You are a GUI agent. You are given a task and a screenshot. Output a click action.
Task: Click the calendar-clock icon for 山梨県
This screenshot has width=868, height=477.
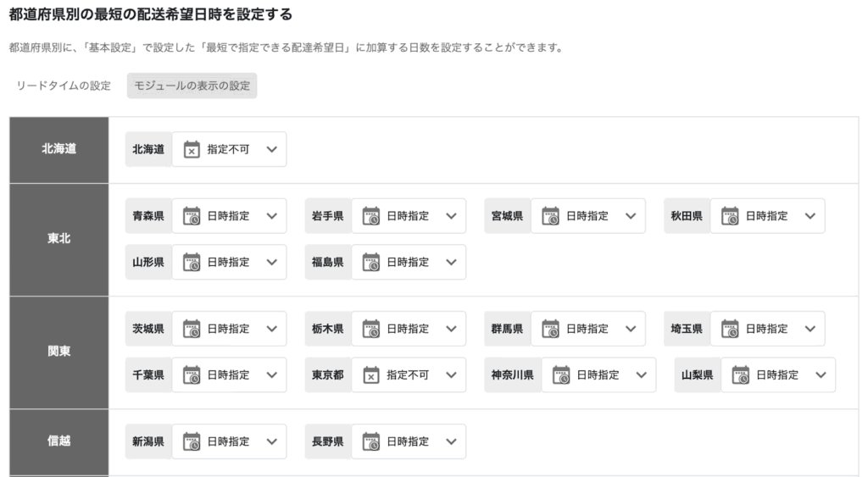pyautogui.click(x=741, y=374)
